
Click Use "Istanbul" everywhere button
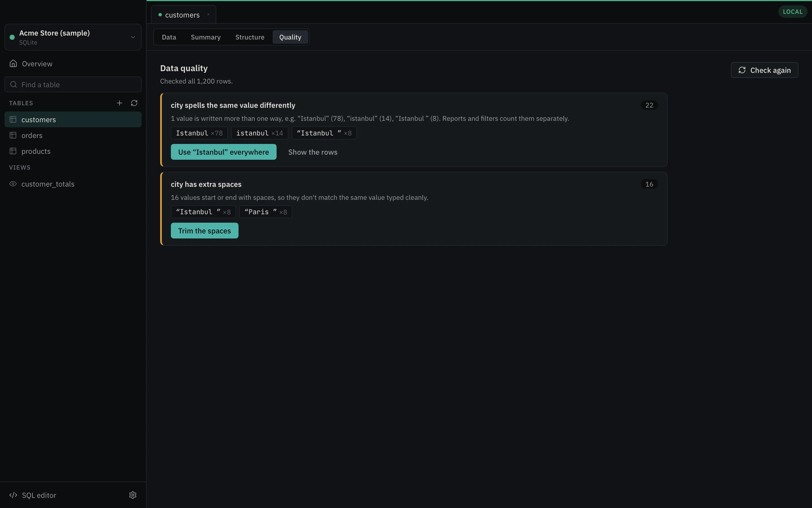click(x=224, y=152)
